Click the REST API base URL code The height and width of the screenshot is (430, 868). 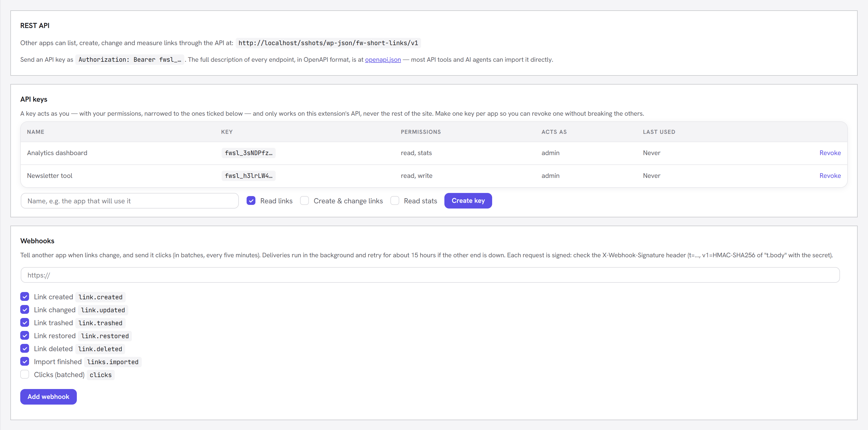(328, 43)
